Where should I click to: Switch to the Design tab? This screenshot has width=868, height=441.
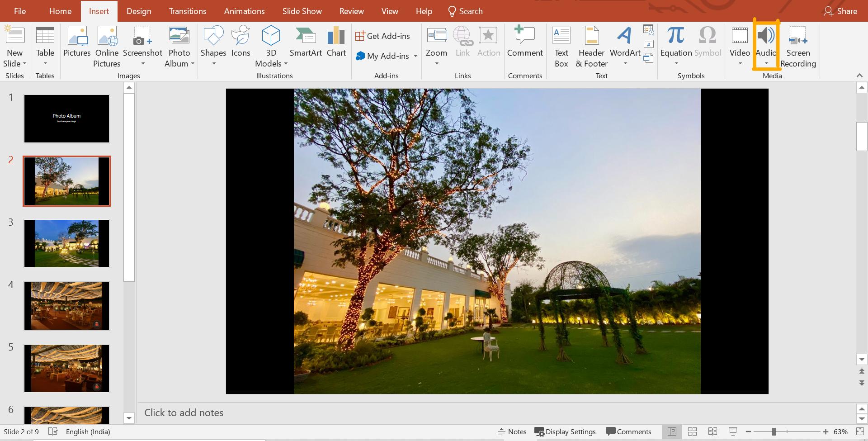coord(139,11)
